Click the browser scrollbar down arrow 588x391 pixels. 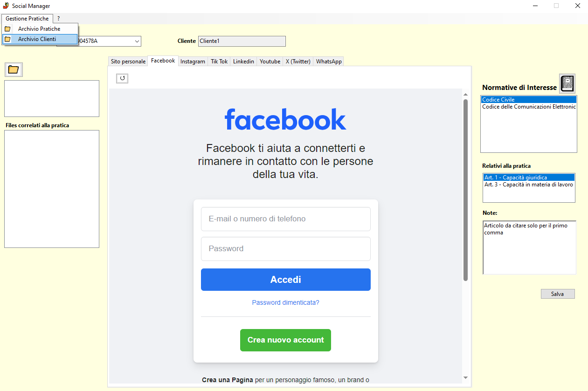465,377
